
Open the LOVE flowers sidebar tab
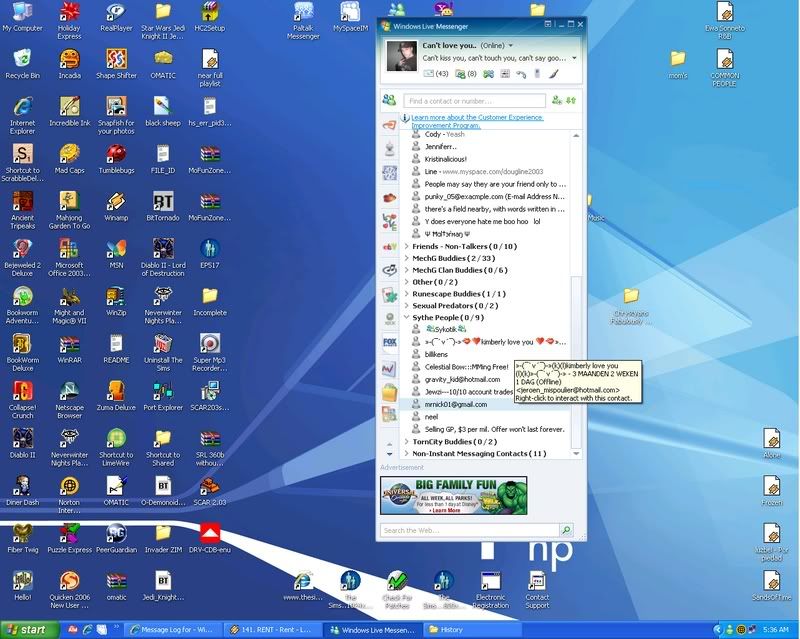pyautogui.click(x=390, y=222)
